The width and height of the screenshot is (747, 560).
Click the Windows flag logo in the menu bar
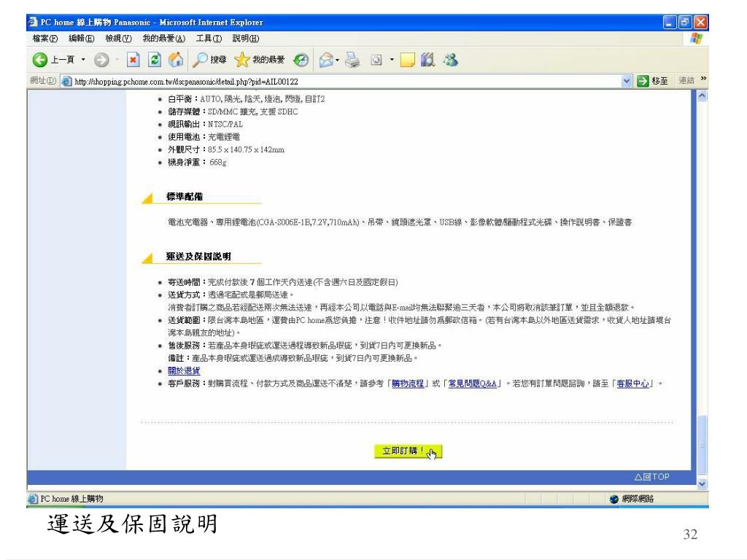(696, 39)
